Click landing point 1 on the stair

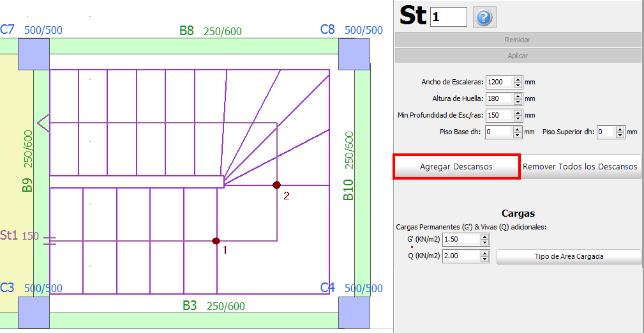216,241
